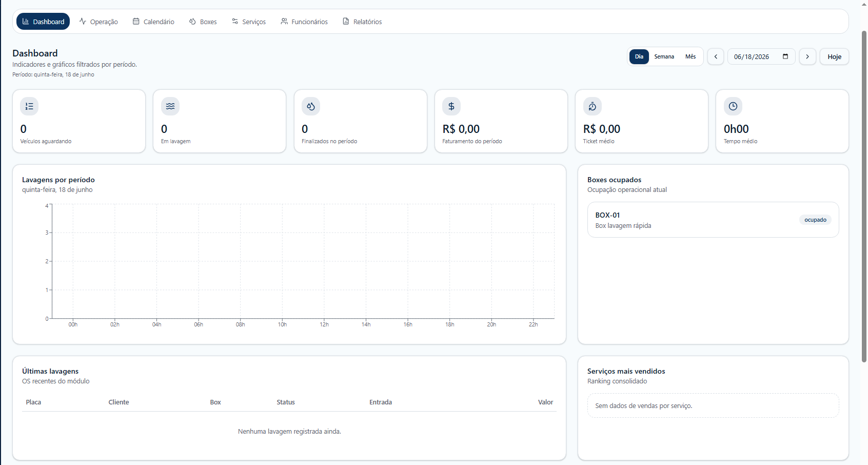Click the 'Boxes ocupados' heading
868x465 pixels.
pos(614,180)
